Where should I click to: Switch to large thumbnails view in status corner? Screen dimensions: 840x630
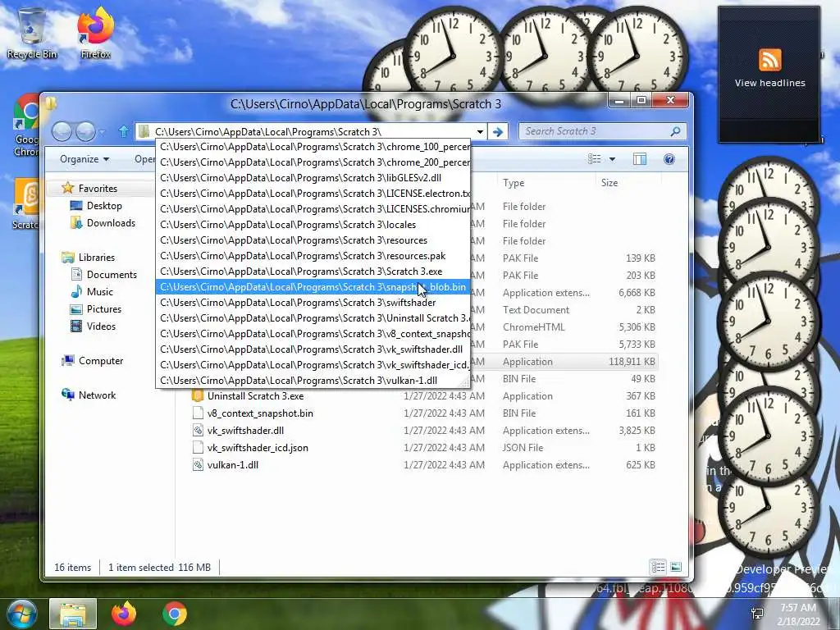pyautogui.click(x=676, y=567)
